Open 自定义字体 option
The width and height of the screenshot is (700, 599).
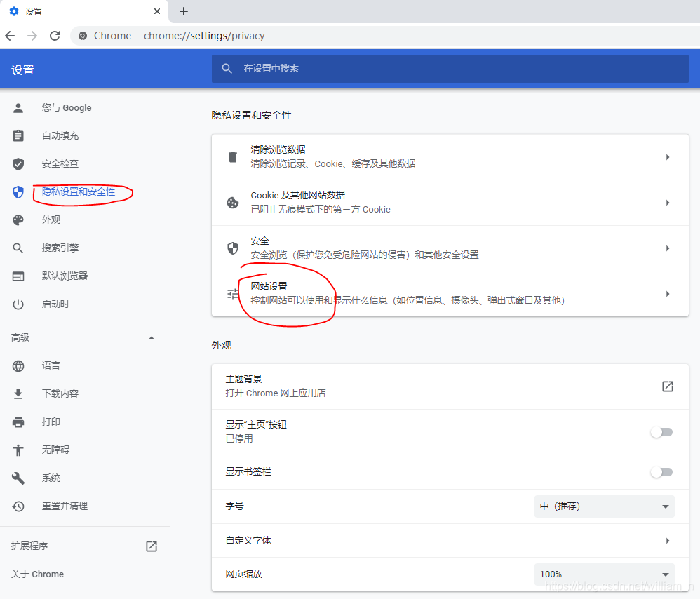tap(450, 541)
